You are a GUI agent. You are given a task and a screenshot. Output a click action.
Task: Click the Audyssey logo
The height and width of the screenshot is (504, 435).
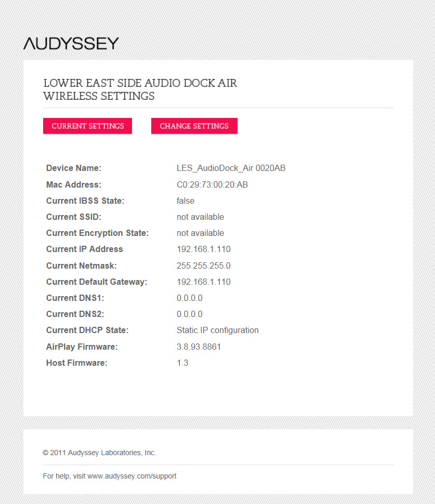[71, 44]
